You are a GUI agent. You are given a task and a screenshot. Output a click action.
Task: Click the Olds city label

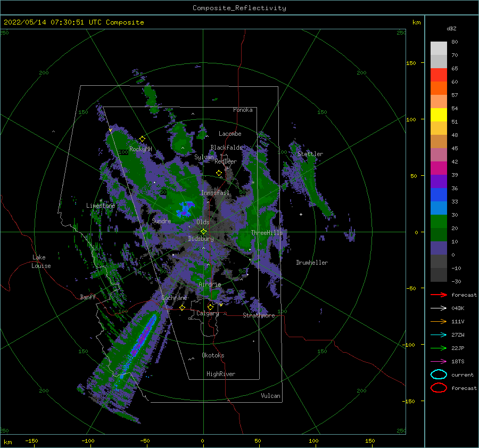pyautogui.click(x=203, y=222)
